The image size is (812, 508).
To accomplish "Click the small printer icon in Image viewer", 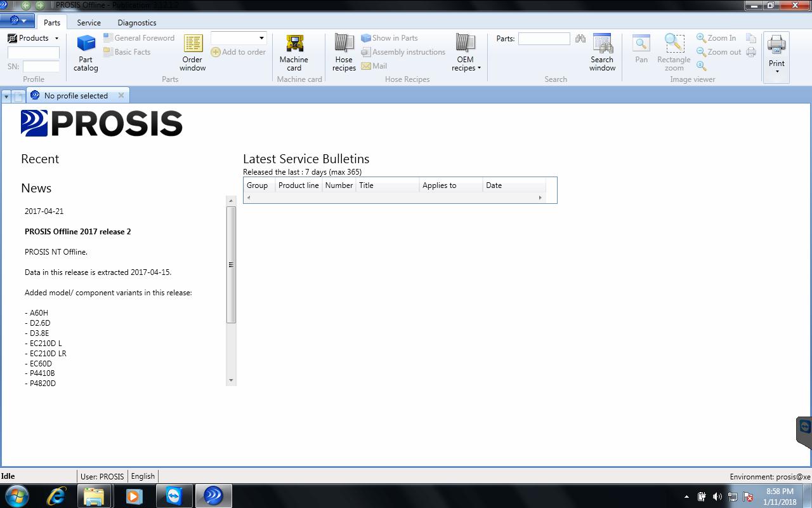I will click(x=751, y=52).
